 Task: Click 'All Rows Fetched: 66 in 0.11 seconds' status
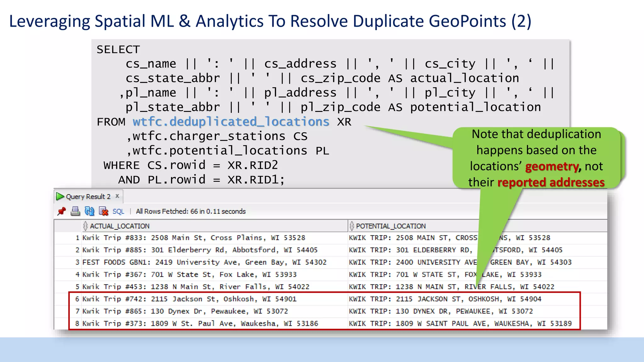[x=191, y=211]
